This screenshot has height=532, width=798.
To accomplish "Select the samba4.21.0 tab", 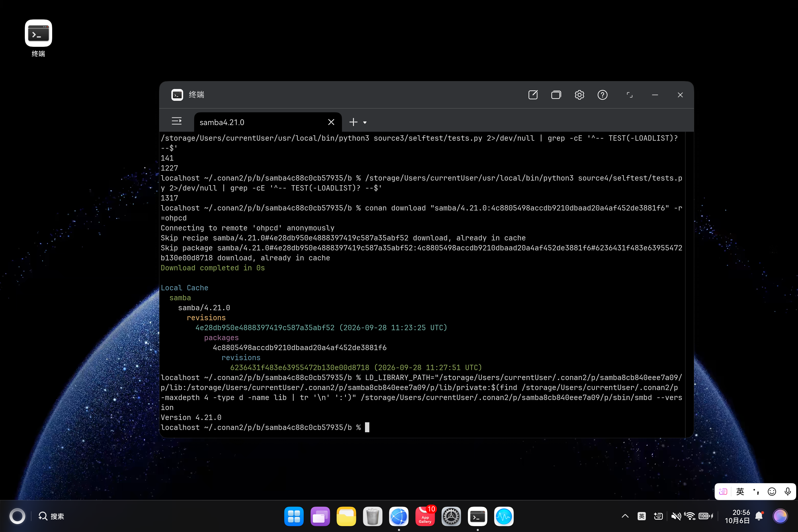I will click(268, 122).
